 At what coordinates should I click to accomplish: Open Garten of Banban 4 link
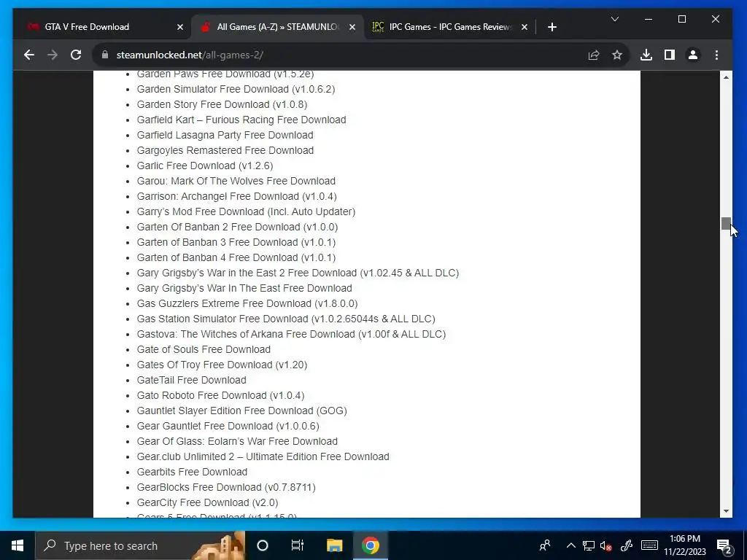[x=236, y=257]
